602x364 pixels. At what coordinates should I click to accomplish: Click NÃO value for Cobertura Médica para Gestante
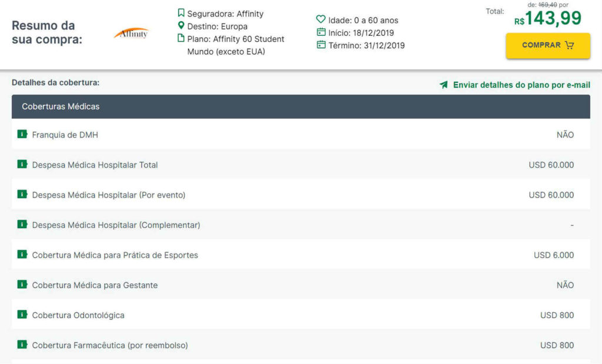565,285
